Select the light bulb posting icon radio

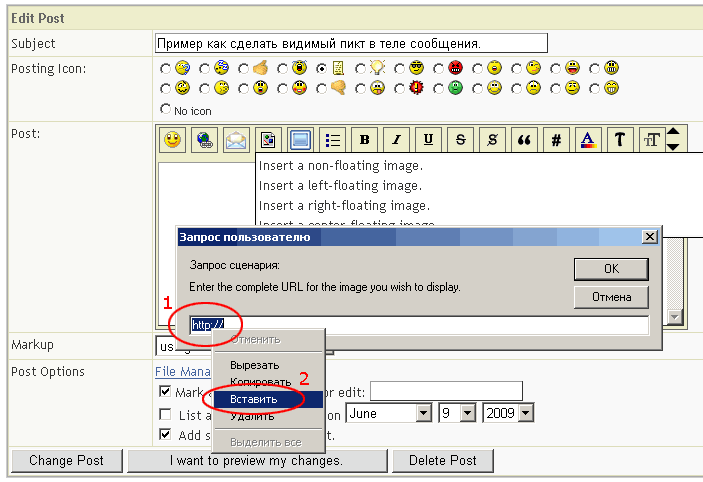tap(360, 69)
